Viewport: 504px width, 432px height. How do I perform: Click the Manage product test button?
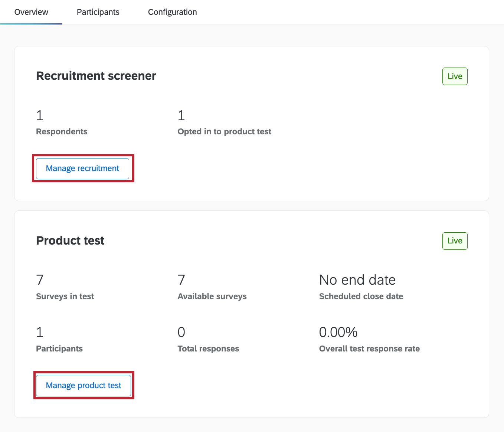coord(83,385)
